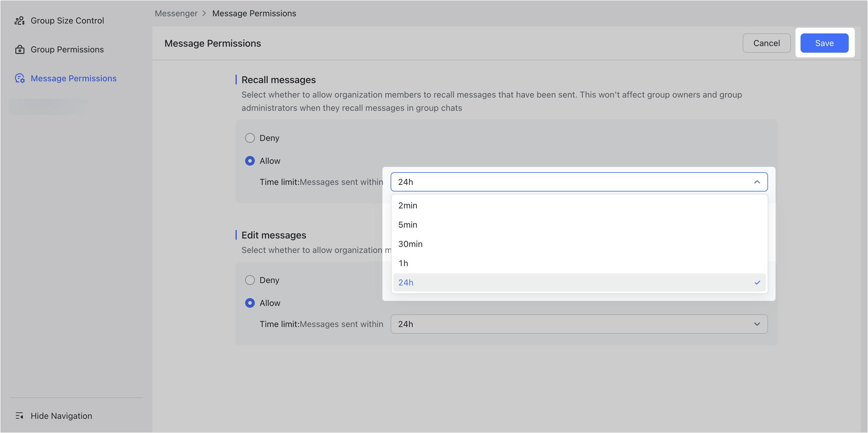Select 30min as the recall time limit

(x=410, y=244)
